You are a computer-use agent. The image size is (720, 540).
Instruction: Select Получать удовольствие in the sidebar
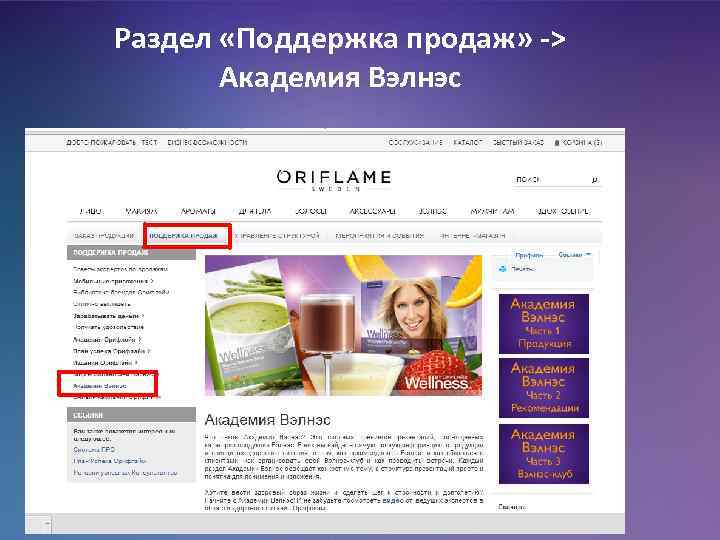[109, 327]
